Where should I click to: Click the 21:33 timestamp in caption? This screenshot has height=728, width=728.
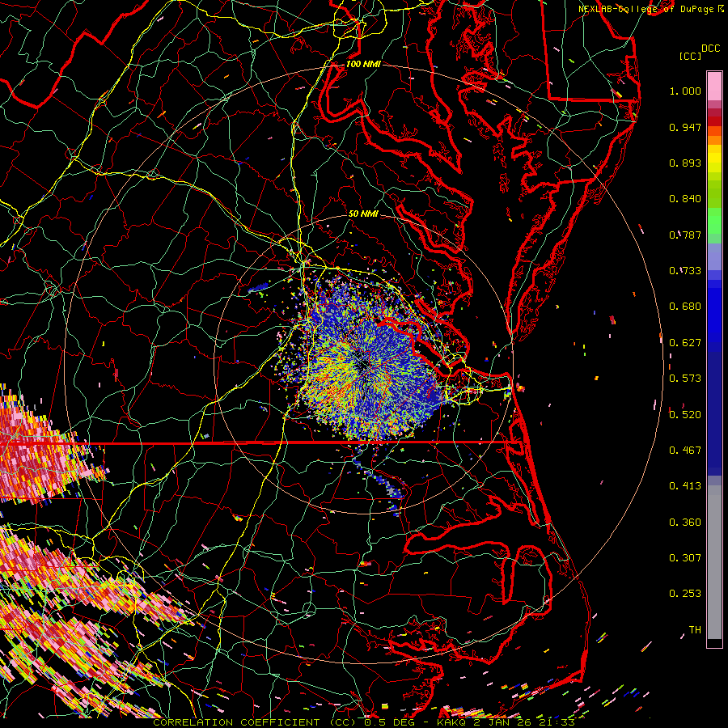[x=559, y=722]
